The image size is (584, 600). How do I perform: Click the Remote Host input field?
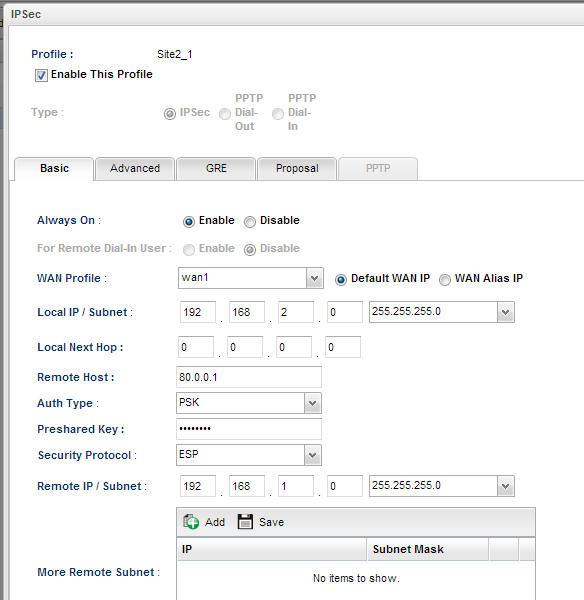[x=249, y=377]
